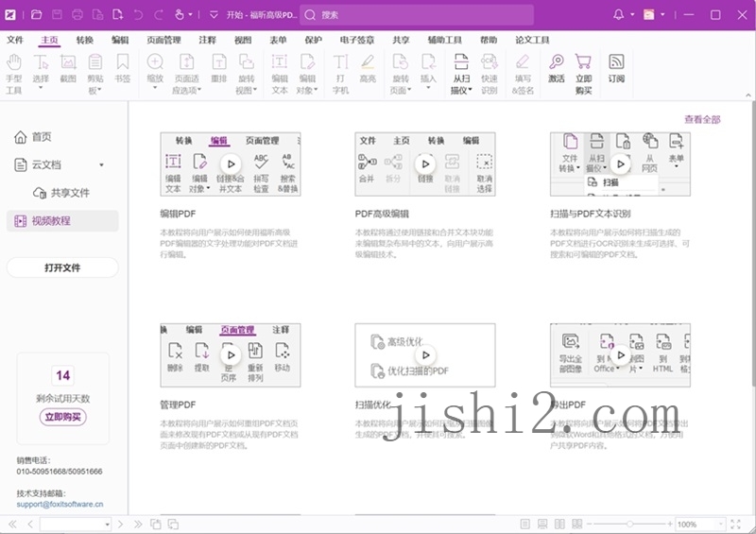This screenshot has width=756, height=534.
Task: Open the notification bell dropdown arrow
Action: (x=632, y=14)
